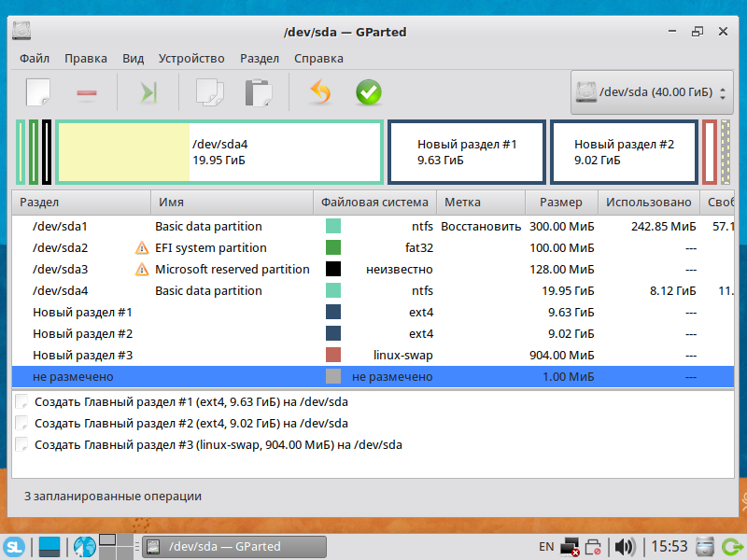
Task: Click the Восстановить label cell
Action: tap(481, 226)
